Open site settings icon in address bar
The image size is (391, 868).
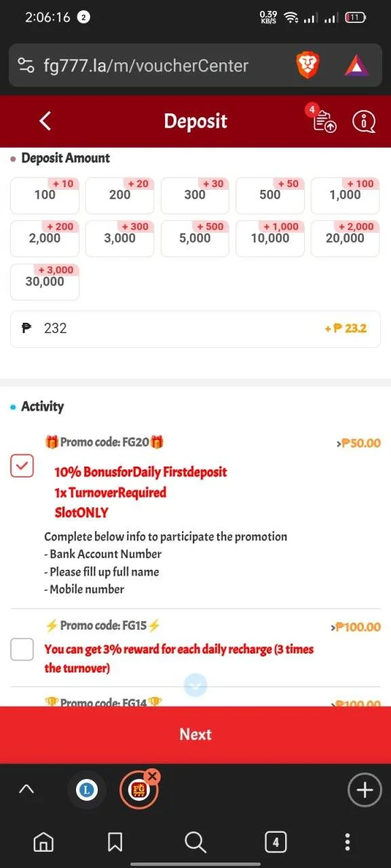pyautogui.click(x=26, y=66)
